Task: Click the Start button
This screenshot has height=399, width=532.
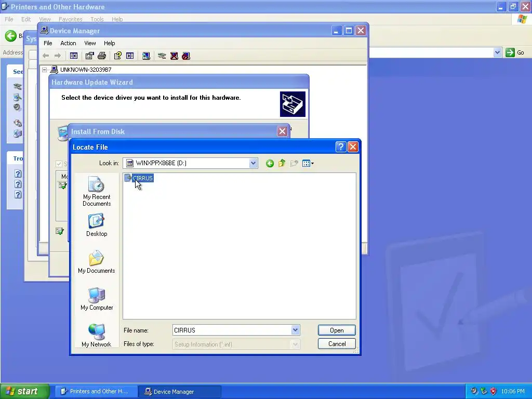Action: [25, 391]
